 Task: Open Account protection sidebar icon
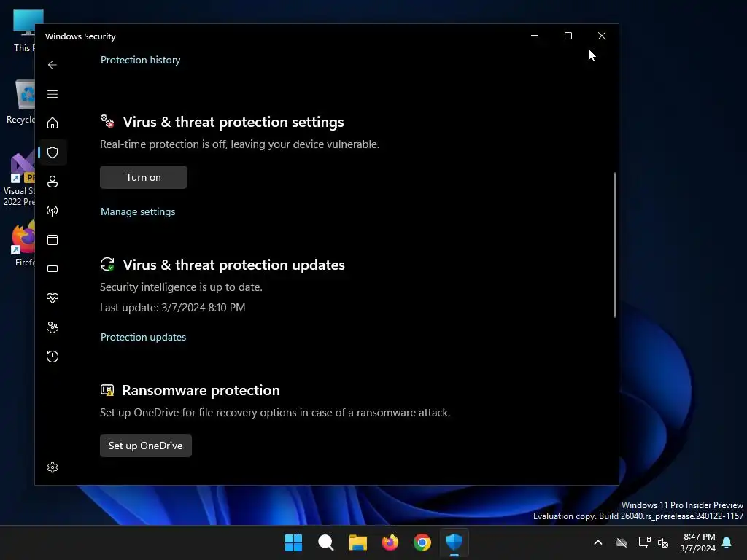pyautogui.click(x=53, y=182)
